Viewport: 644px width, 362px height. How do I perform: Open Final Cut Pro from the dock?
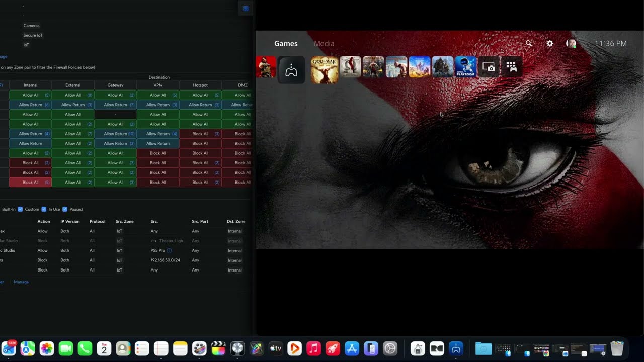point(218,348)
